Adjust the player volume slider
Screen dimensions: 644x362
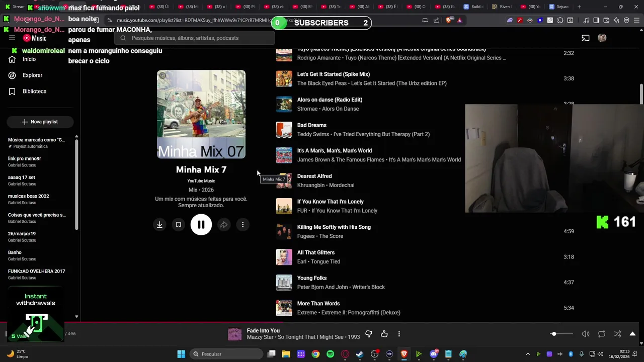click(x=562, y=334)
